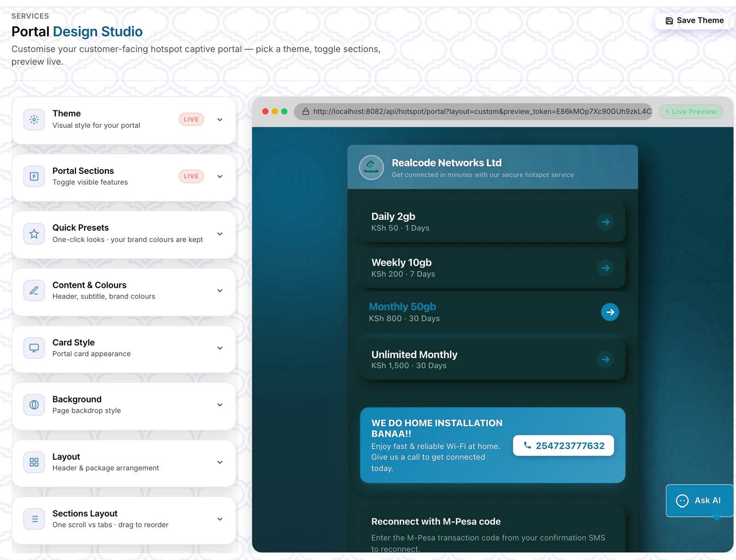Click the Quick Presets star icon
Viewport: 736px width, 560px height.
pos(34,234)
